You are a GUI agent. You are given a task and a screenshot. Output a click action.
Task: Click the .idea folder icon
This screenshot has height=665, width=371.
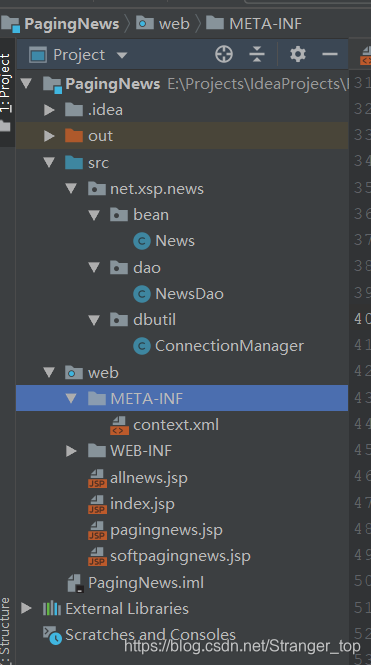pos(74,110)
